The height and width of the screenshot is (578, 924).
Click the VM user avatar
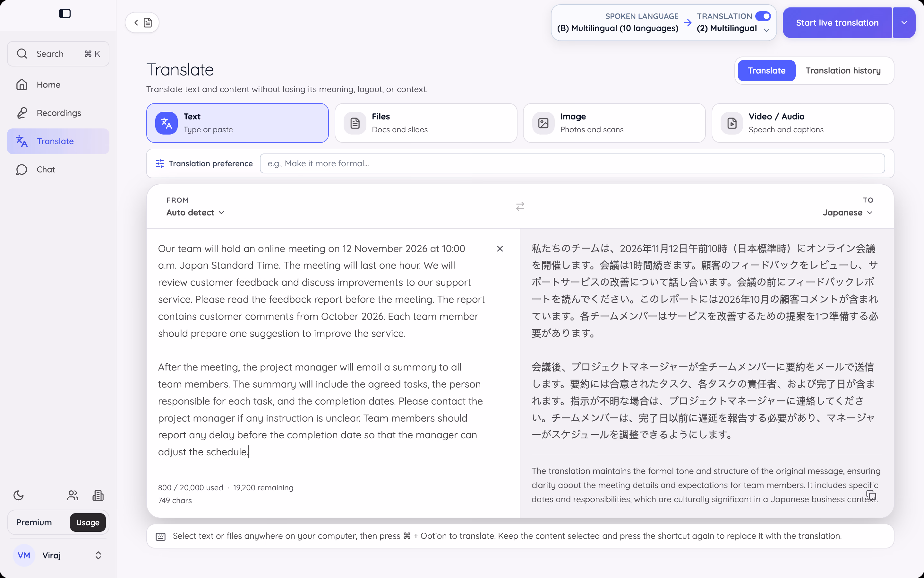[x=24, y=556]
